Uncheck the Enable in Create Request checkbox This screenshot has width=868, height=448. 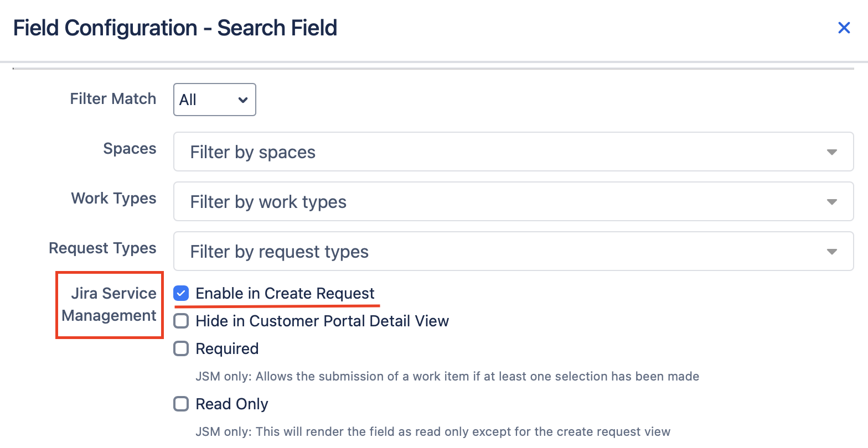coord(182,293)
